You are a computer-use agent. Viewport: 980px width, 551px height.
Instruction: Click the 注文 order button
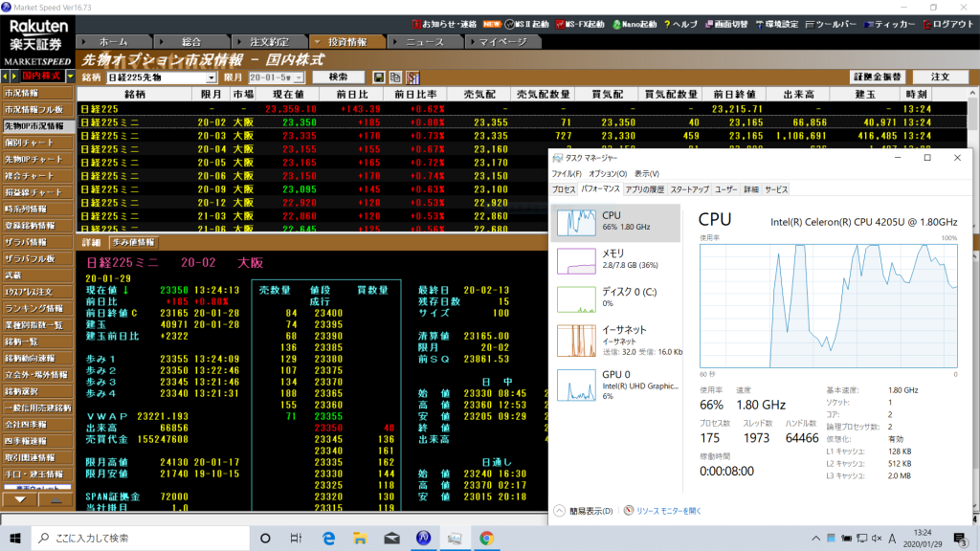pos(941,77)
